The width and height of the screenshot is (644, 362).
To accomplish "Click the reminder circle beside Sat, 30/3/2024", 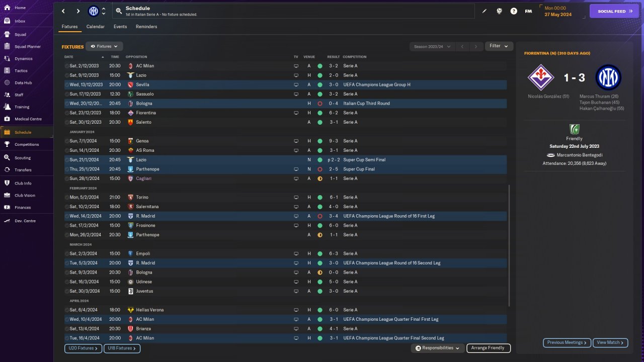I will coord(67,291).
